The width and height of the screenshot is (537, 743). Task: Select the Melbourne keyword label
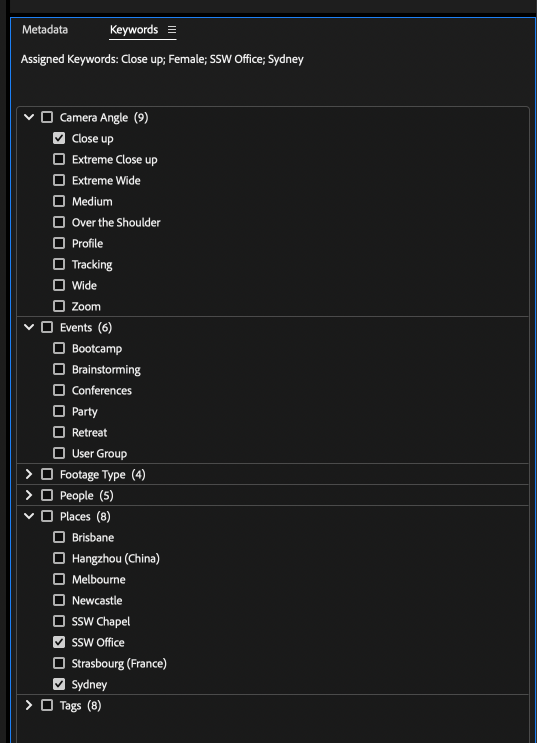click(x=99, y=580)
